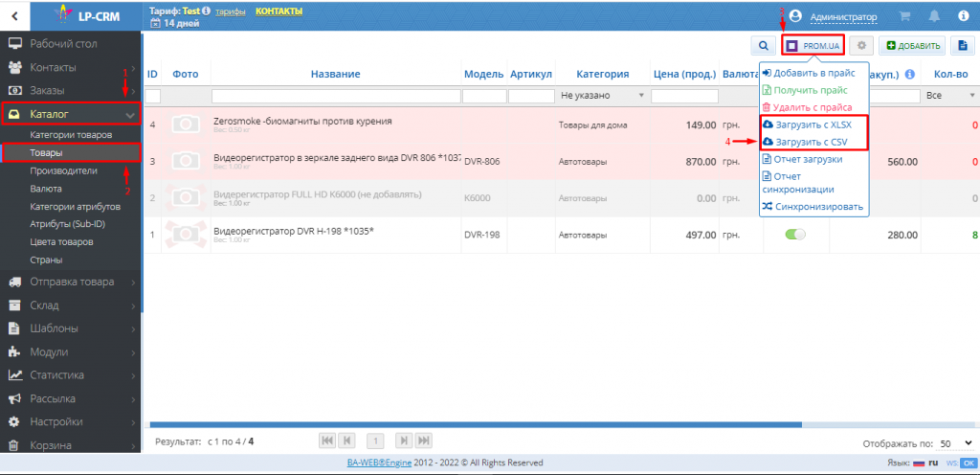This screenshot has width=980, height=475.
Task: Click the LP-CRM logo
Action: click(x=86, y=15)
